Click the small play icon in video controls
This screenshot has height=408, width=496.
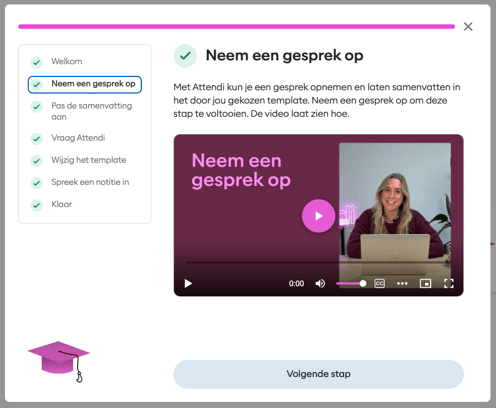click(x=188, y=284)
